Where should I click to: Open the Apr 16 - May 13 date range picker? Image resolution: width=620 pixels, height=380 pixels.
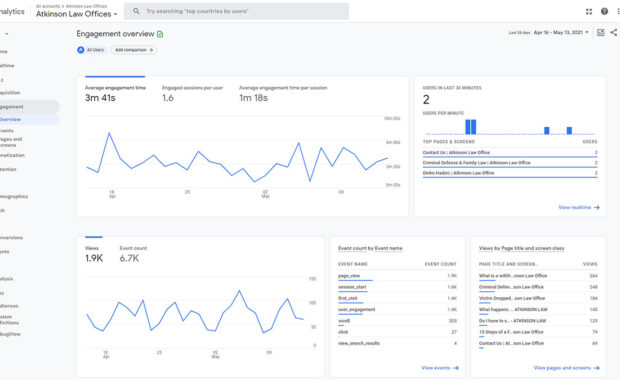pyautogui.click(x=561, y=32)
